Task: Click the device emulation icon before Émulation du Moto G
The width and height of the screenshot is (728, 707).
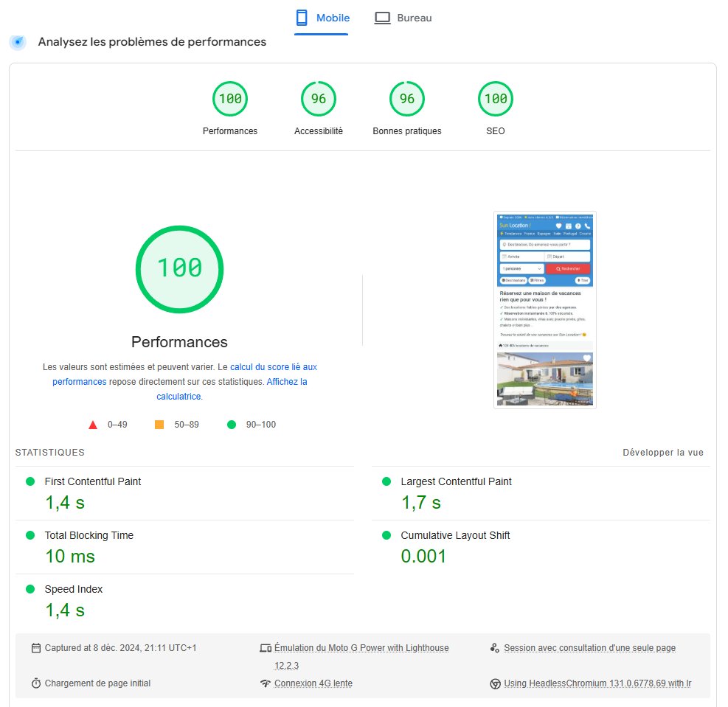Action: (x=265, y=647)
